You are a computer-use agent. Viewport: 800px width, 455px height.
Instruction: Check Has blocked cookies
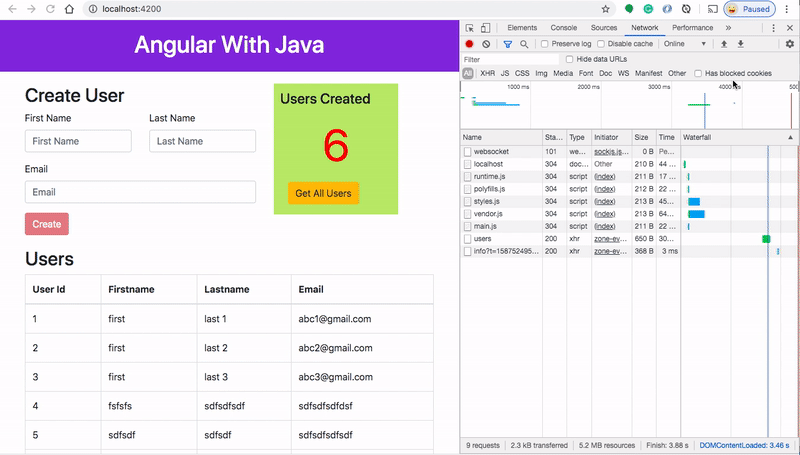coord(698,73)
